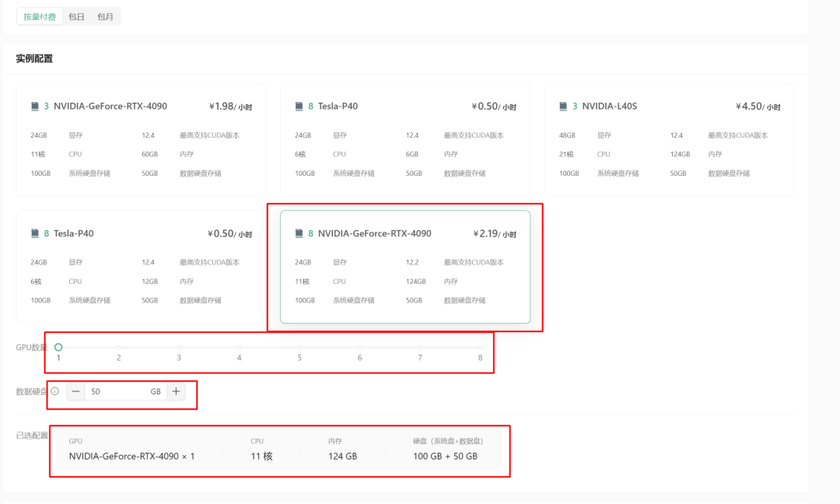Click the summary text NVIDIA-GeForce-RTX-4090 × 1
This screenshot has height=504, width=840.
coord(131,457)
